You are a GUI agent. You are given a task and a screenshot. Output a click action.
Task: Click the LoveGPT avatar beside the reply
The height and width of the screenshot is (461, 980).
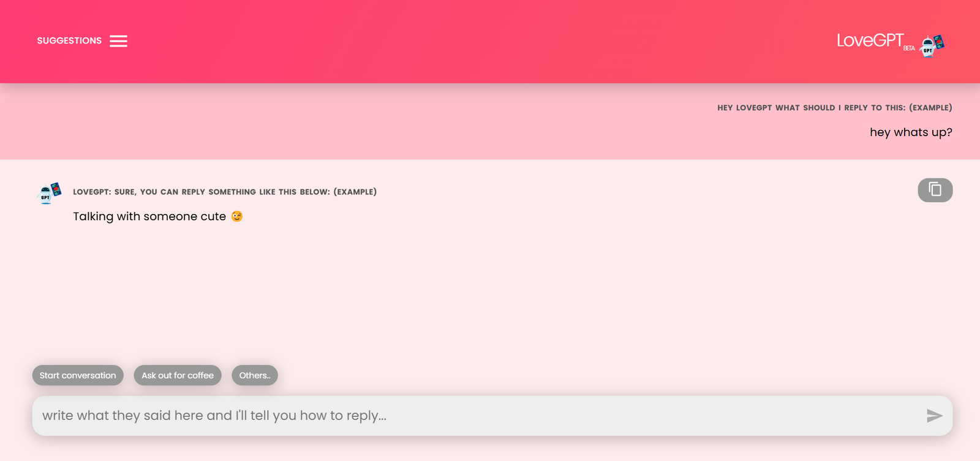click(x=50, y=192)
